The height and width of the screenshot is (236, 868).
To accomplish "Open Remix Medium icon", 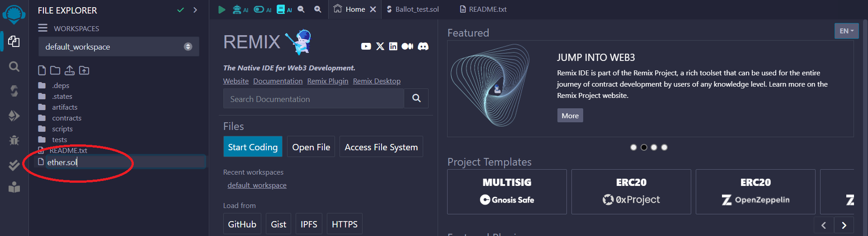I will 407,46.
